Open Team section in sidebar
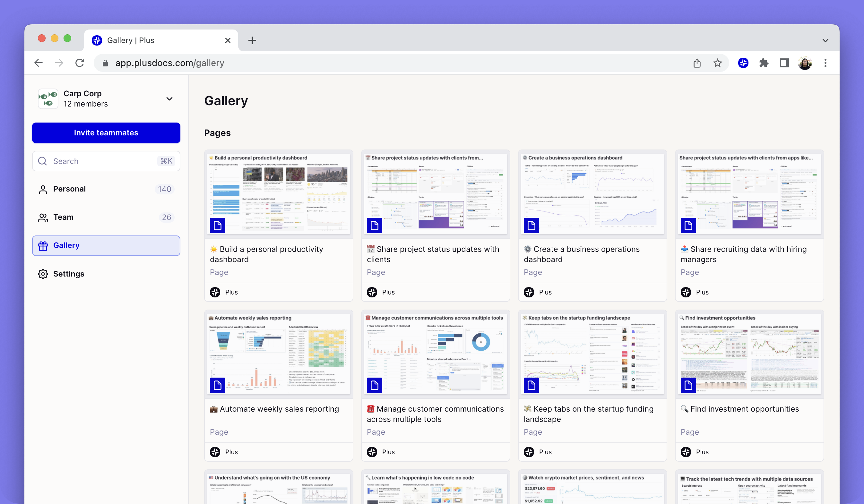The height and width of the screenshot is (504, 864). (106, 217)
